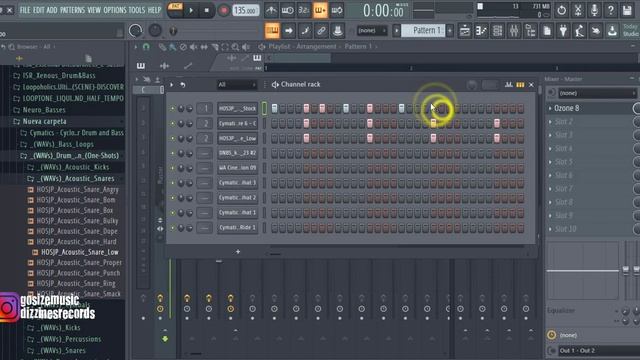Select the playlist mute tool speaker icon
Screen dimensions: 640x360
coord(193,47)
